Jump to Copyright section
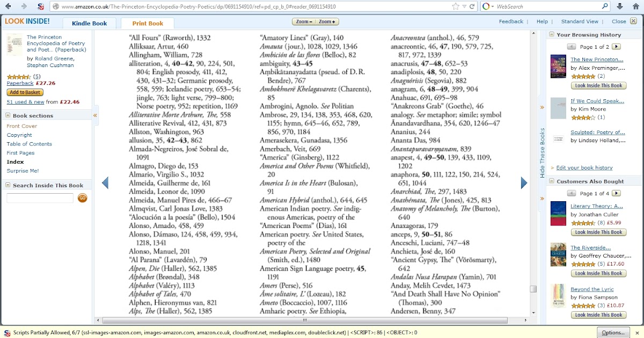Image resolution: width=644 pixels, height=338 pixels. tap(19, 135)
